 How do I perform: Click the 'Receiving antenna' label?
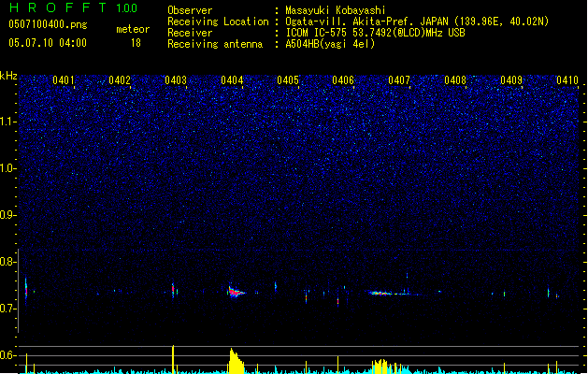(215, 44)
